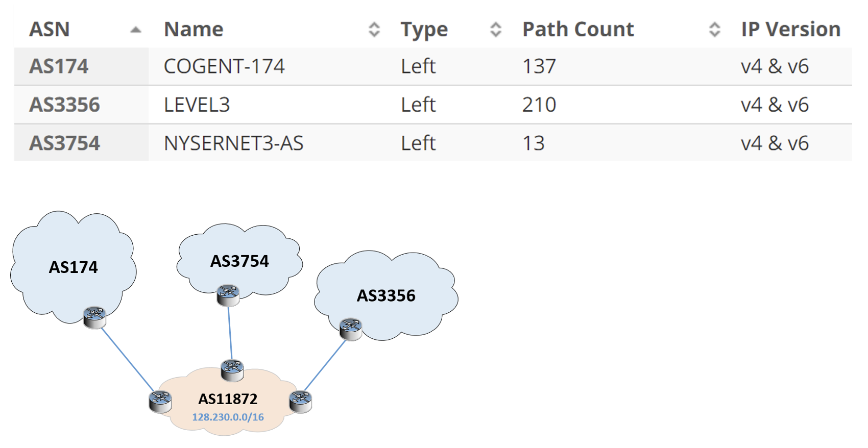Click the AS3754 cloud label
The height and width of the screenshot is (448, 868).
(239, 261)
